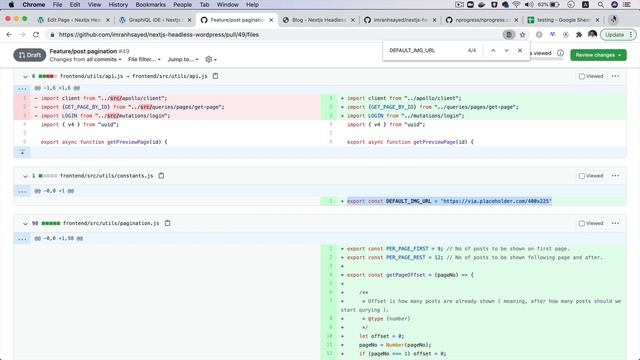Viewport: 640px width, 360px height.
Task: Open macOS Spotlight search
Action: [x=600, y=5]
